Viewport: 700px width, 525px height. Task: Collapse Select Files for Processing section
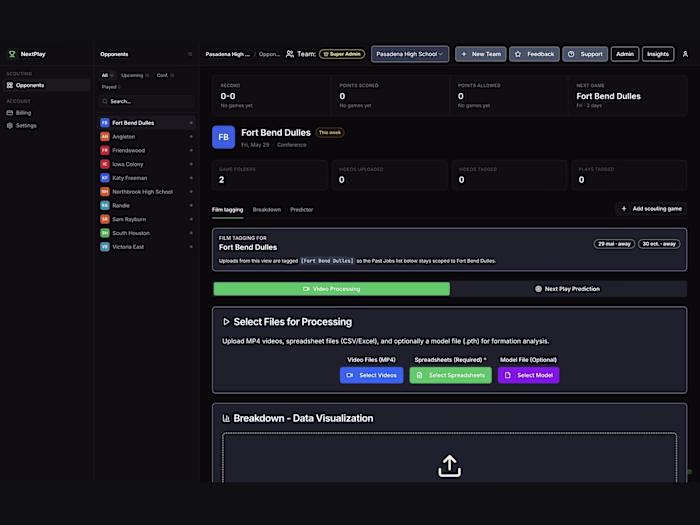pyautogui.click(x=226, y=322)
